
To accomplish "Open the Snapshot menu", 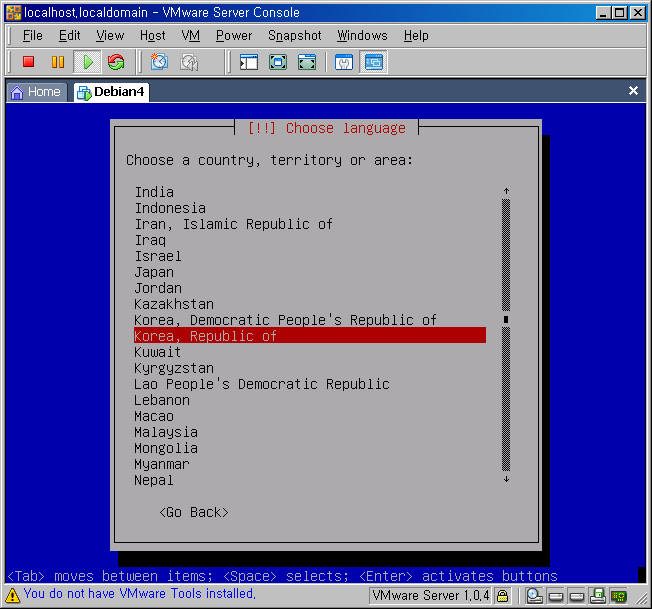I will pos(294,35).
